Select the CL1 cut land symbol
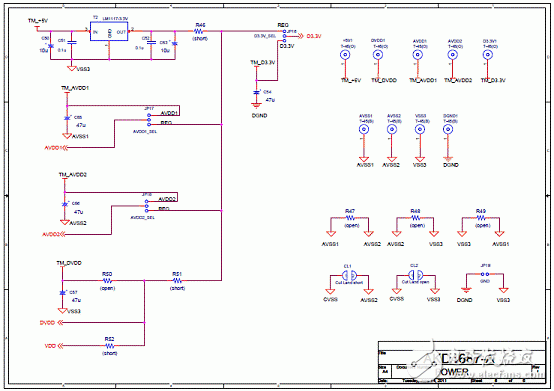Image resolution: width=554 pixels, height=391 pixels. point(349,275)
